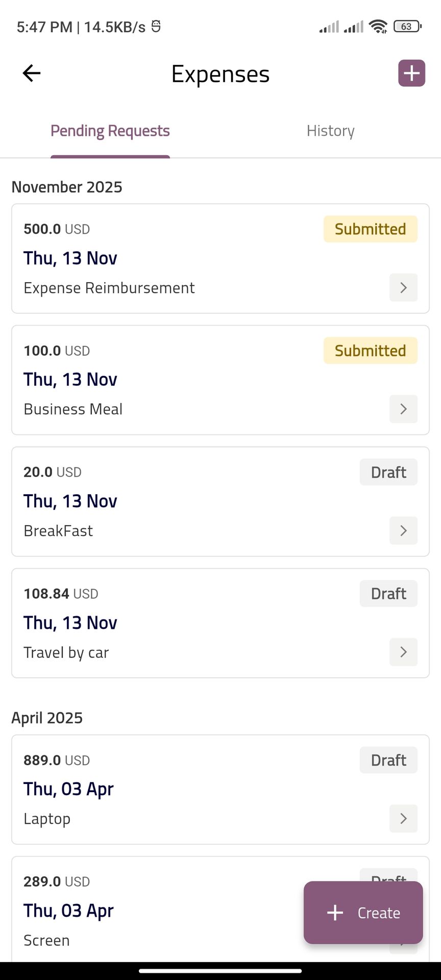The image size is (441, 980).
Task: Tap Submitted badge on Business Meal
Action: pos(370,351)
